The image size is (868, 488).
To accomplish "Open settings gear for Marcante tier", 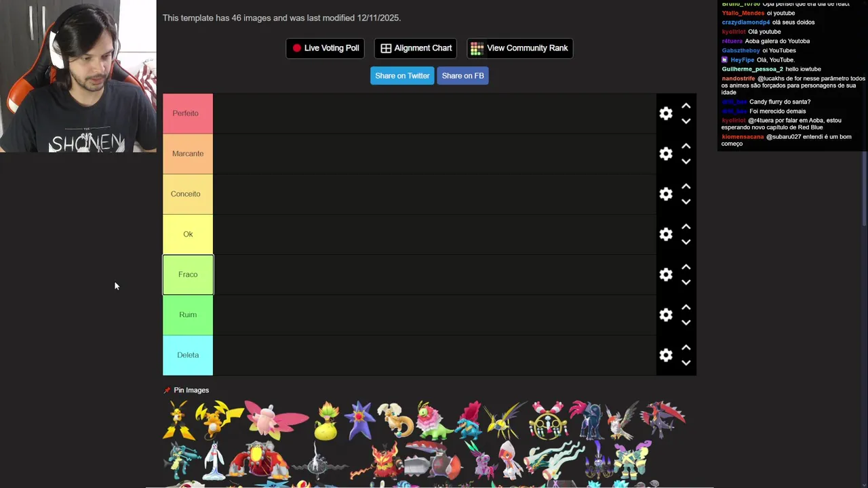I will point(666,154).
